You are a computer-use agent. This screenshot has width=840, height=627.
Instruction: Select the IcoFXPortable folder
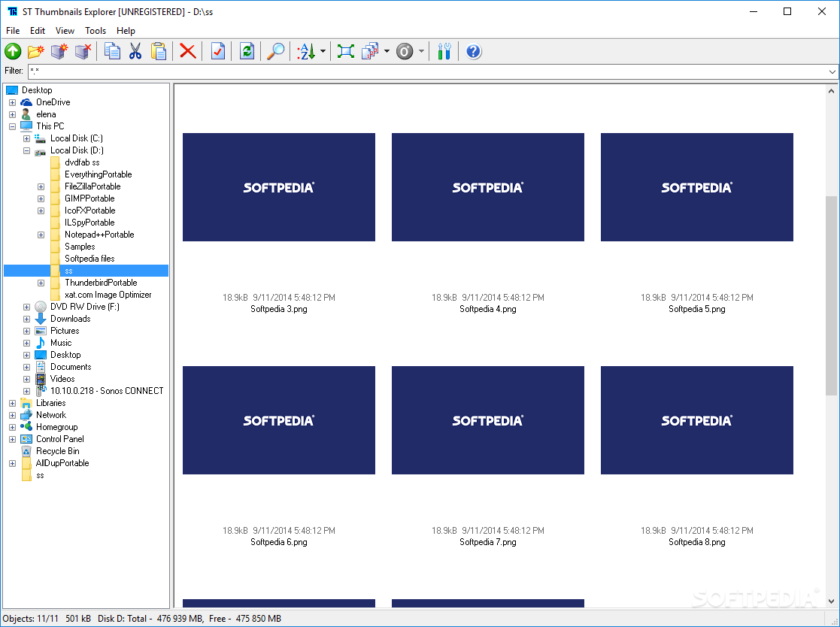(x=90, y=211)
